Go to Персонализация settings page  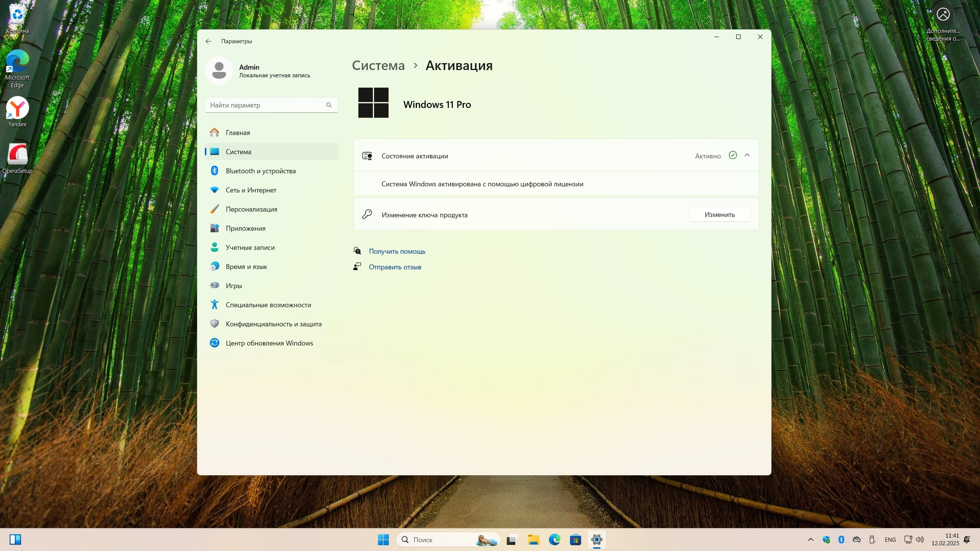pyautogui.click(x=251, y=209)
